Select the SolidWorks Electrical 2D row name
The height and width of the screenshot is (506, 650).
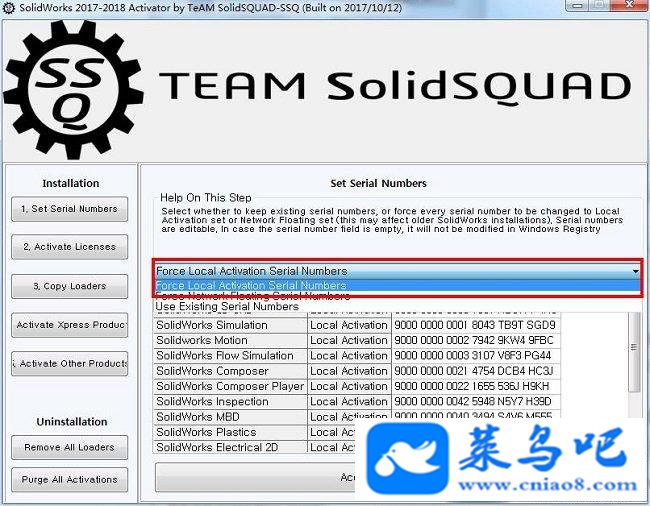click(230, 448)
